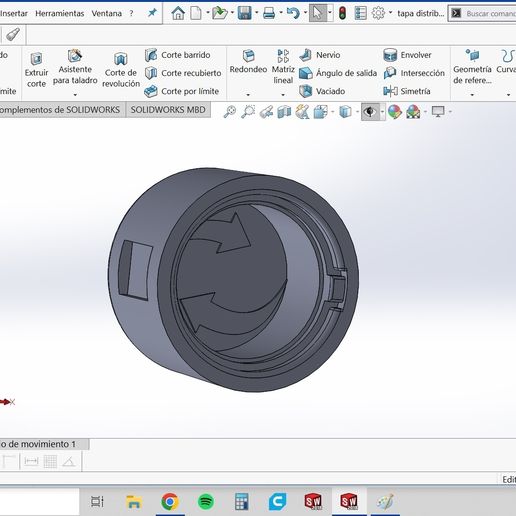The width and height of the screenshot is (516, 516).
Task: Open File Properties list icon
Action: click(x=360, y=13)
